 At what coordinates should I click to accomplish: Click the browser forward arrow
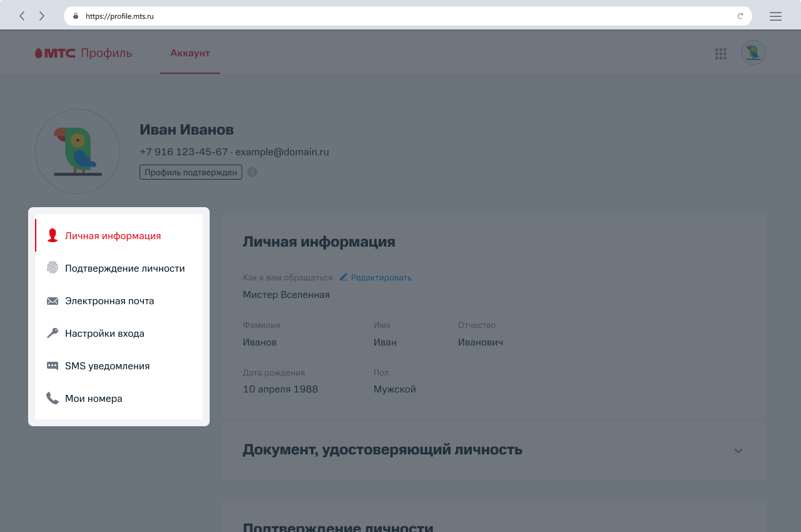point(42,16)
